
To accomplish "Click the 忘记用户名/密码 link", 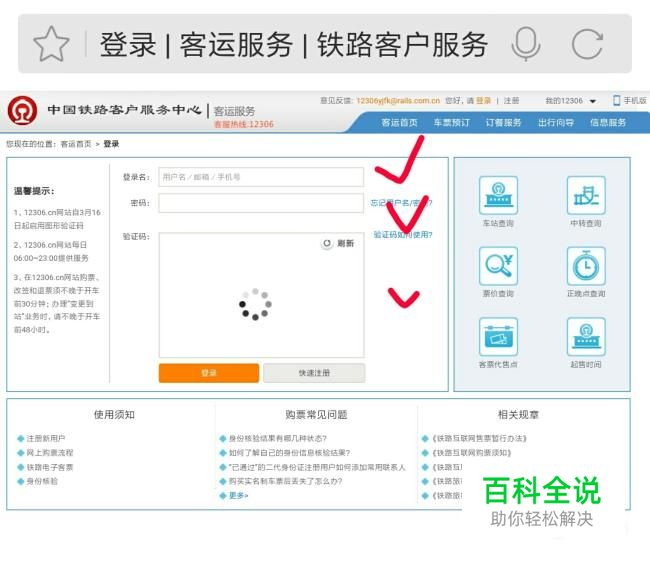I will pyautogui.click(x=401, y=203).
